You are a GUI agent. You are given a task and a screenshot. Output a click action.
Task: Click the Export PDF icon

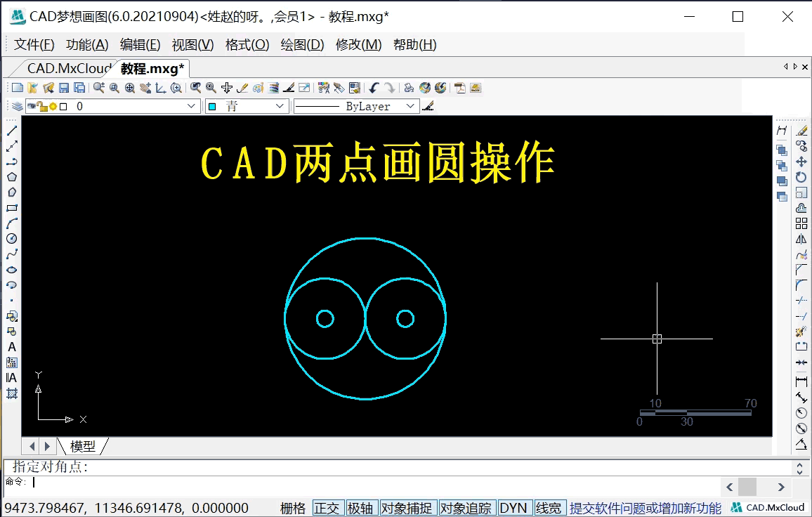(x=460, y=88)
